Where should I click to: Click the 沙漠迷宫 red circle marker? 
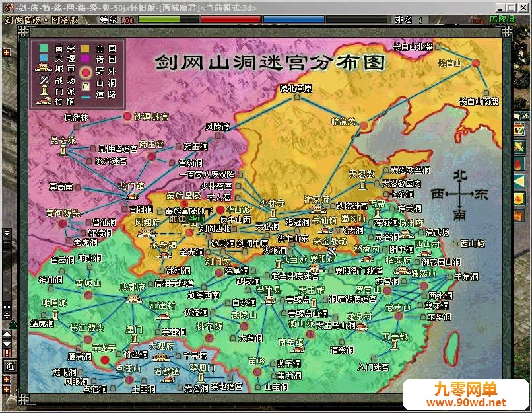tap(127, 116)
